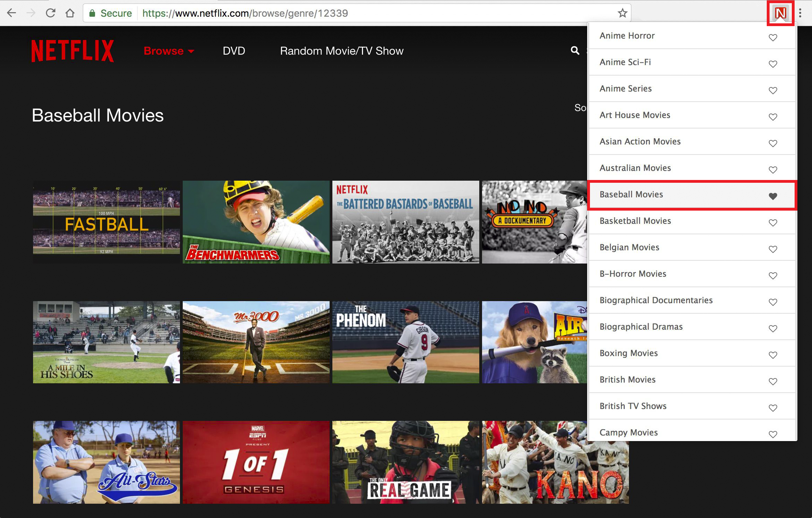The width and height of the screenshot is (812, 518).
Task: Unfavorite the Baseball Movies category heart
Action: [x=773, y=196]
